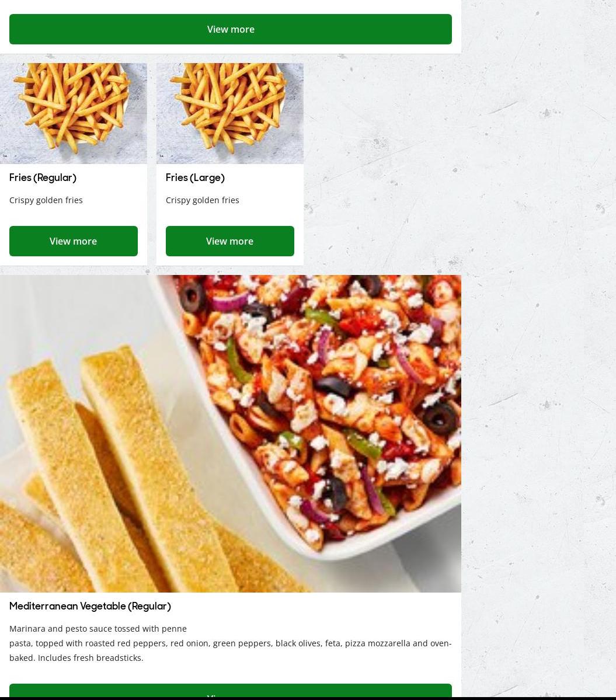Select the Fries (Regular) title

[x=43, y=177]
